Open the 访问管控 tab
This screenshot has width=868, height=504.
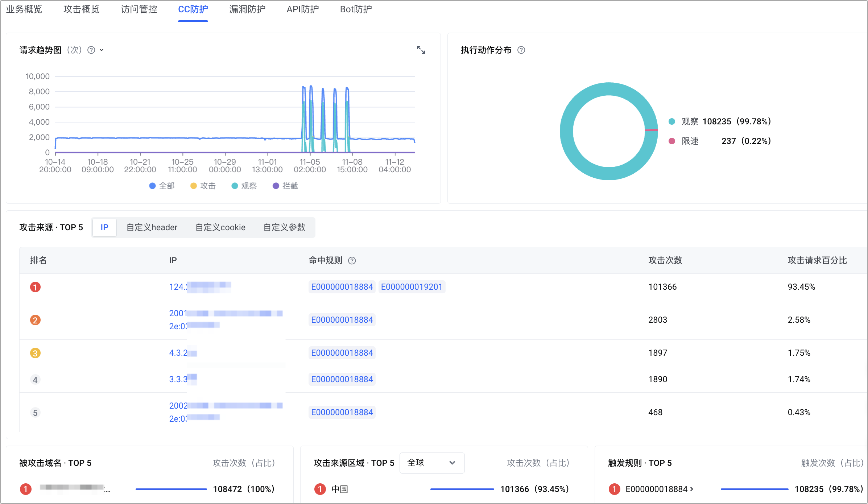click(x=139, y=9)
